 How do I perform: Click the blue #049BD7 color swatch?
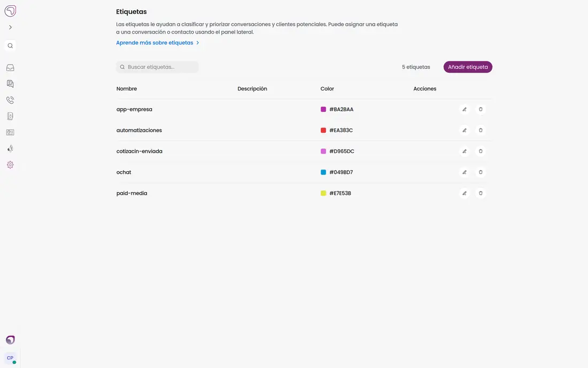click(323, 173)
